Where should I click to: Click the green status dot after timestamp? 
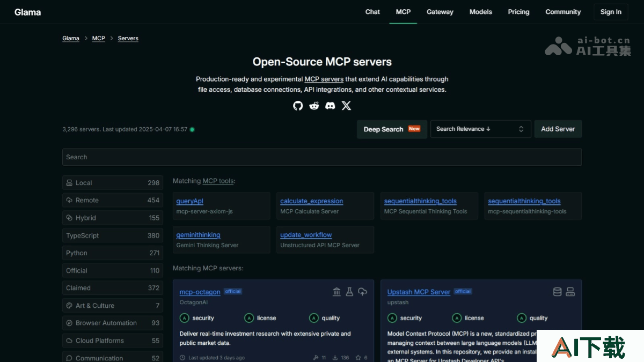(192, 129)
